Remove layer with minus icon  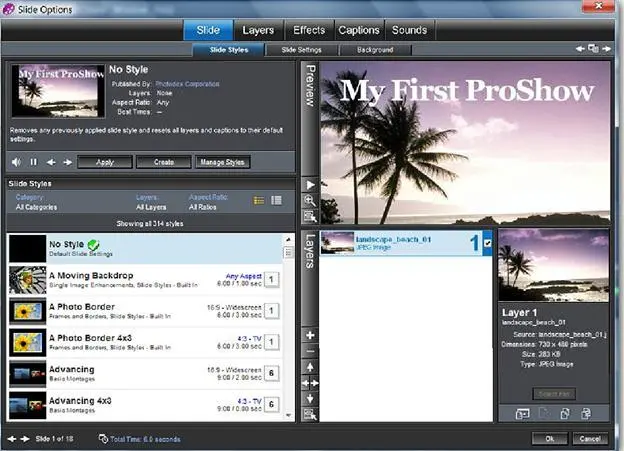[x=310, y=351]
